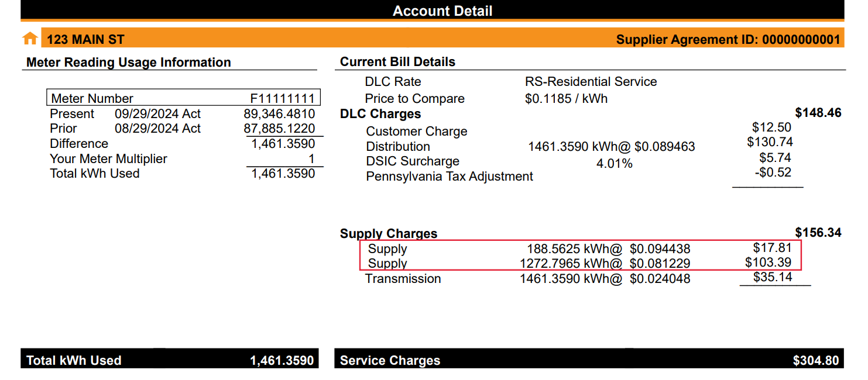Click the 123 MAIN ST address label
The width and height of the screenshot is (868, 380).
pos(84,40)
